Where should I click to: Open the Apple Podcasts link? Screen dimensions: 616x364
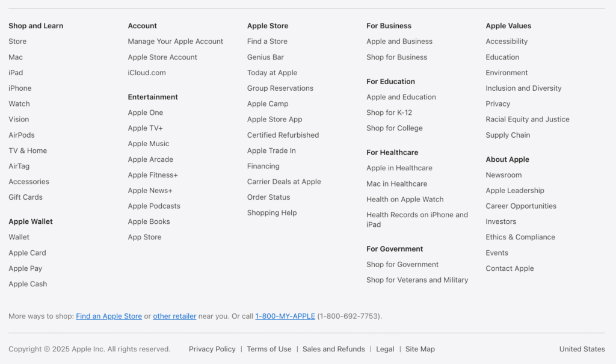coord(154,206)
